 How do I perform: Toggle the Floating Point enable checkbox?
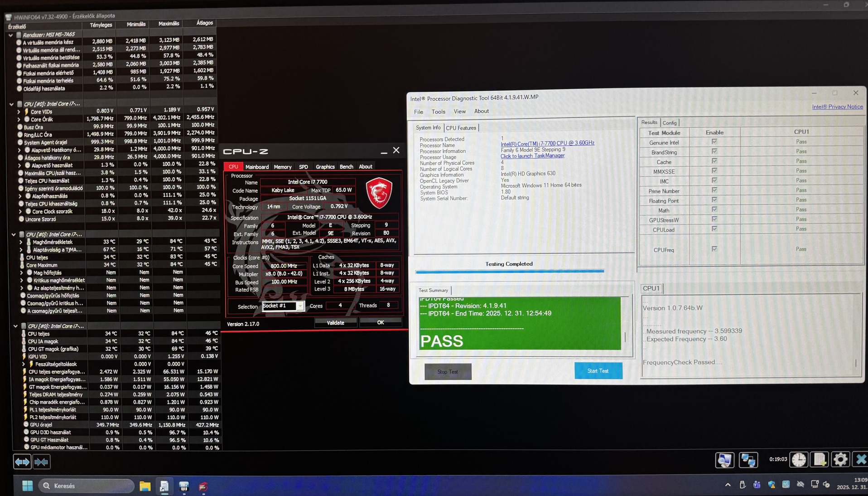tap(714, 200)
